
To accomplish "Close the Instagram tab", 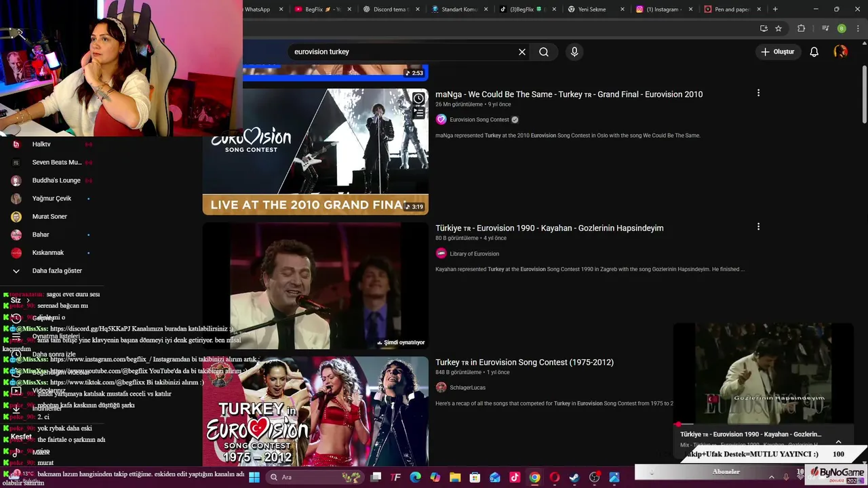I will click(x=690, y=9).
